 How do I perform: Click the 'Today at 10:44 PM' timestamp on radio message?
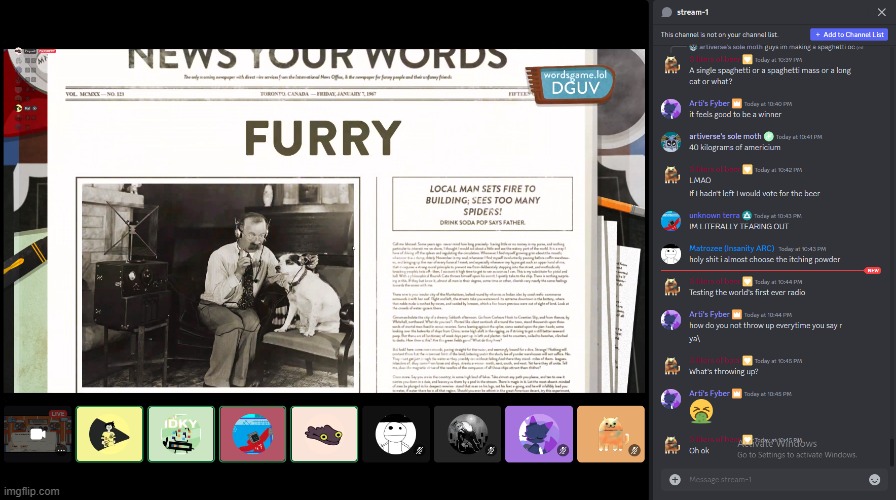(x=778, y=282)
